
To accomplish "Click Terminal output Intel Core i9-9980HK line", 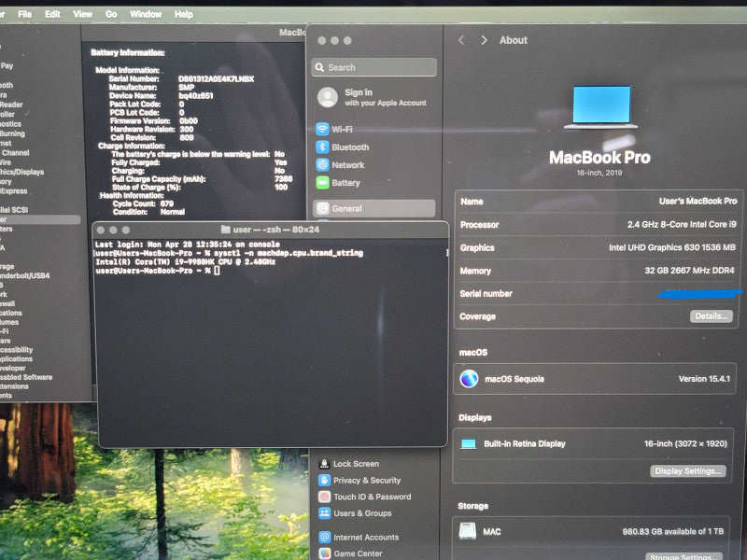I will (185, 262).
